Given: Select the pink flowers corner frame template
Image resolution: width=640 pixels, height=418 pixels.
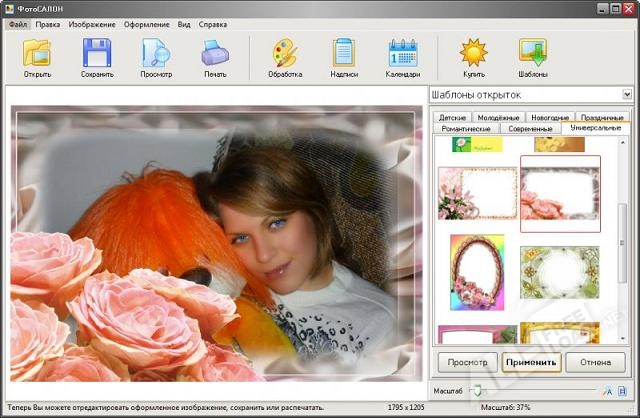Looking at the screenshot, I should pos(477,191).
